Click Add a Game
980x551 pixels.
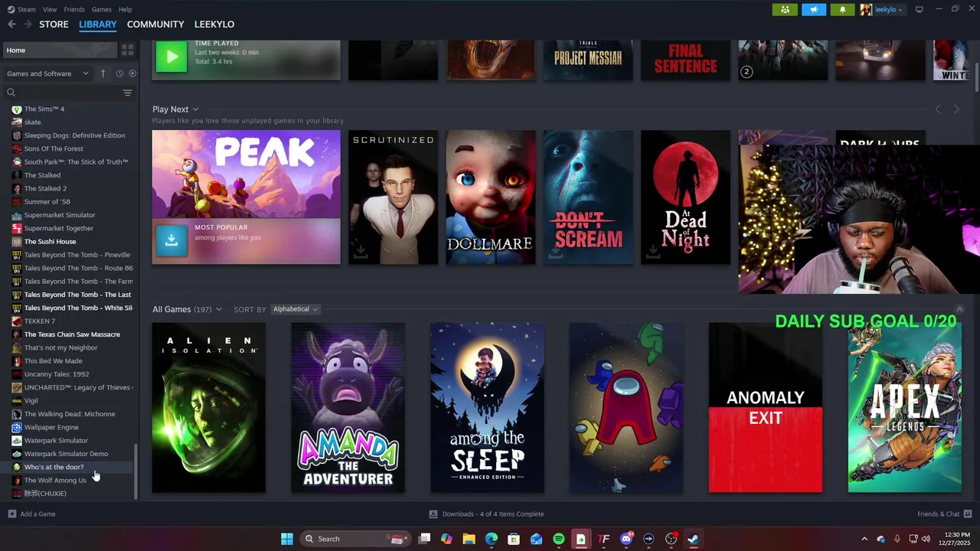31,514
